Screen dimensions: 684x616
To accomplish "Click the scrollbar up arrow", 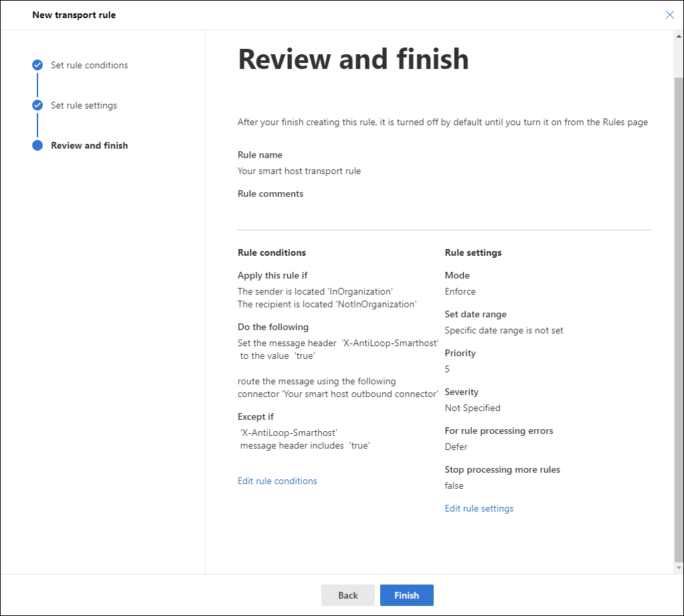I will [x=679, y=36].
